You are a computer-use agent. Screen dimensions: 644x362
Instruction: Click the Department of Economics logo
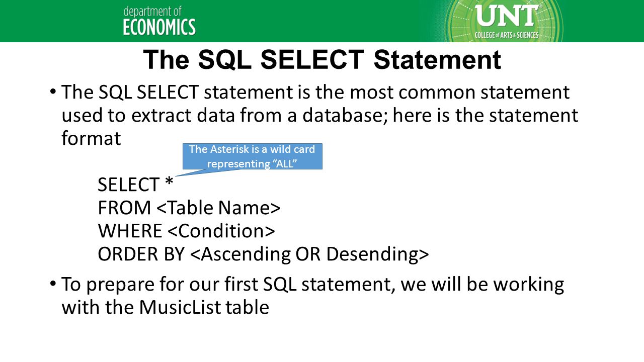pyautogui.click(x=159, y=21)
